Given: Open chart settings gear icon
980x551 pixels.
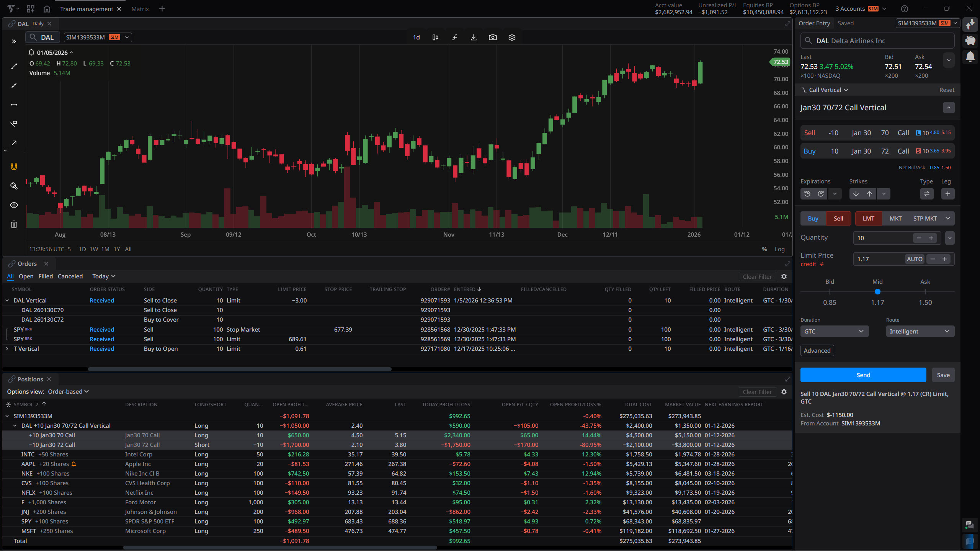Looking at the screenshot, I should click(512, 38).
